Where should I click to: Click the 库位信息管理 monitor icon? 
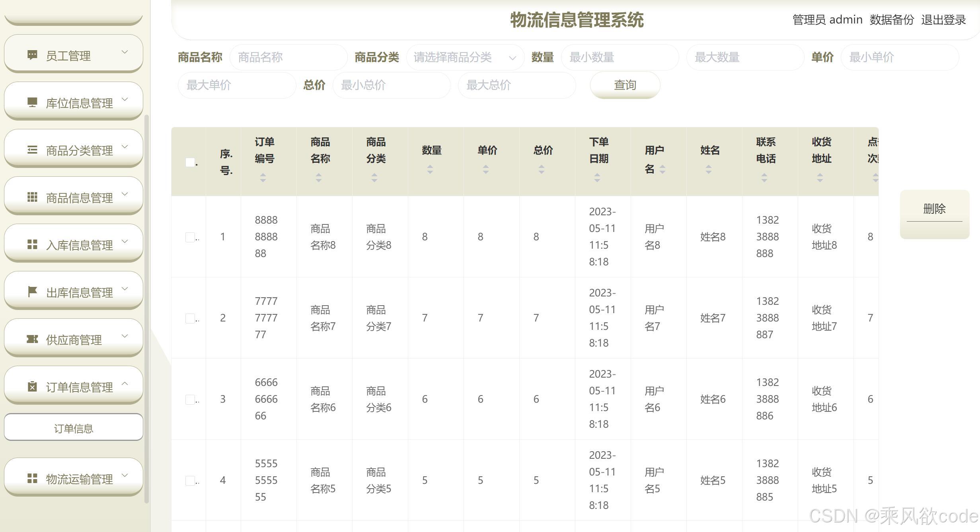pyautogui.click(x=32, y=100)
